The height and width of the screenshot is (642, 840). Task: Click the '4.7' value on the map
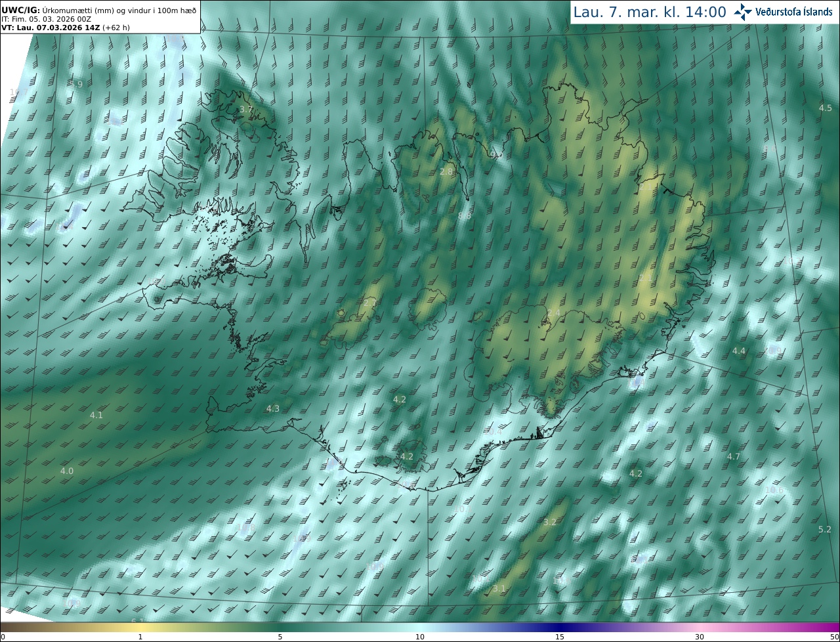click(x=734, y=456)
